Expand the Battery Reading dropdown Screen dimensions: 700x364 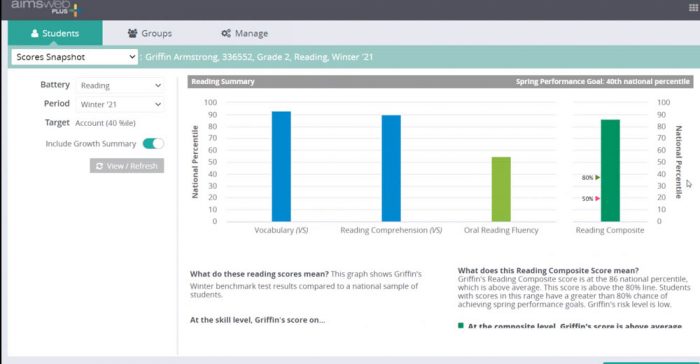[x=120, y=85]
